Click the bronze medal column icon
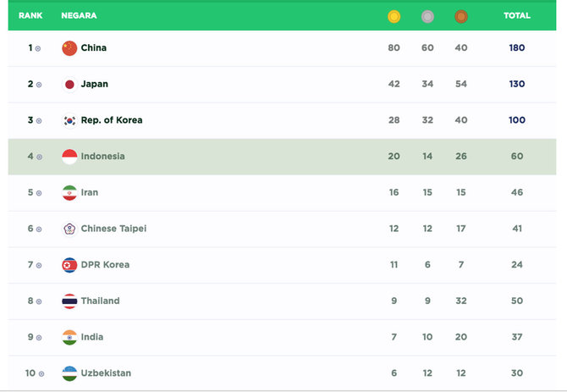Viewport: 567px width, 392px height. [461, 17]
